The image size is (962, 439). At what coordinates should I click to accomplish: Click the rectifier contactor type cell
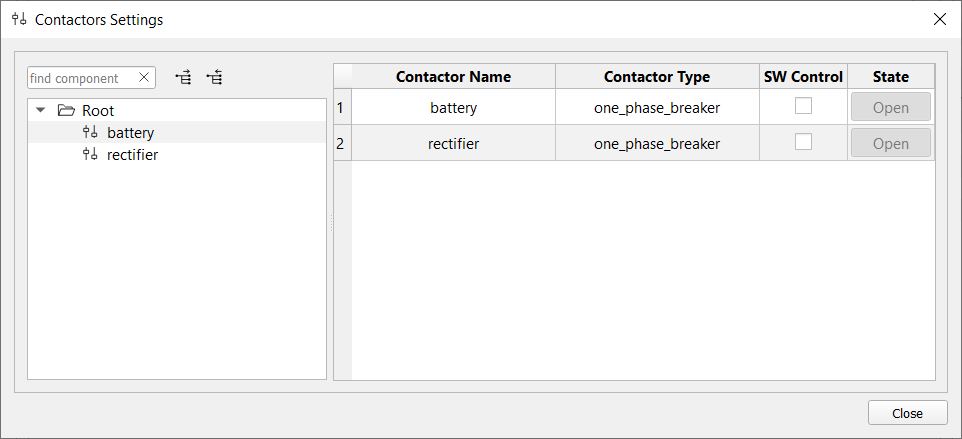pyautogui.click(x=656, y=143)
